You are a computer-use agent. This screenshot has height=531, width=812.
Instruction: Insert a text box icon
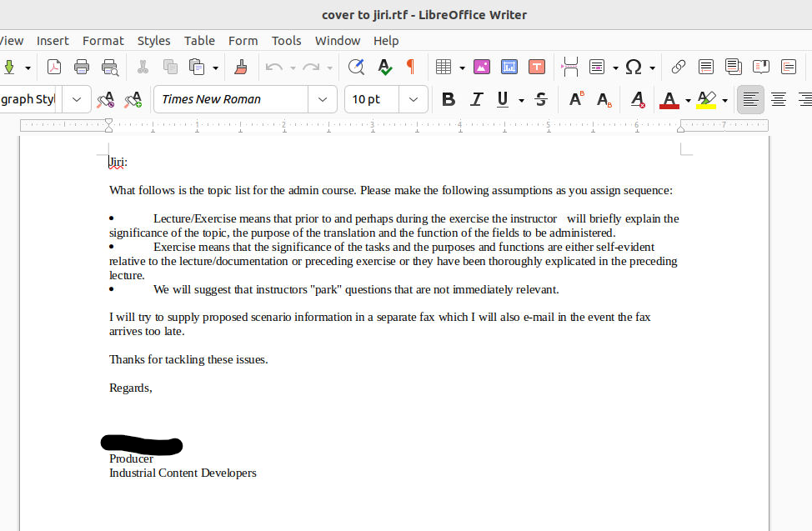click(x=537, y=67)
